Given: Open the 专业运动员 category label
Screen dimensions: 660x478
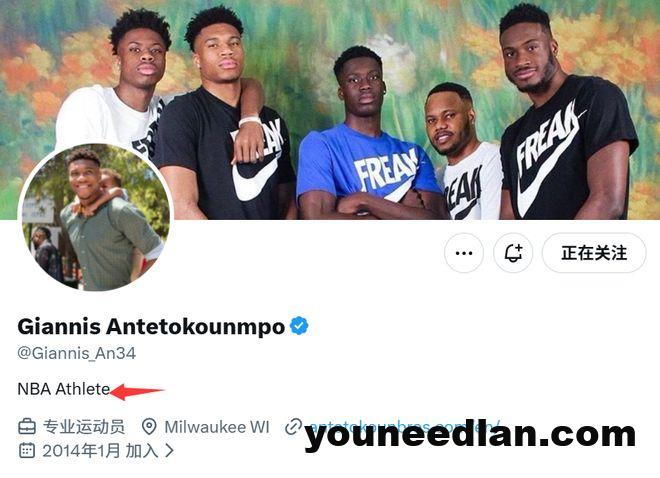Looking at the screenshot, I should tap(84, 427).
